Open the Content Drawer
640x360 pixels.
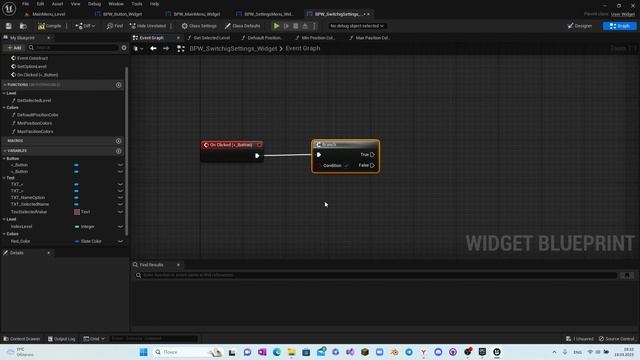[x=22, y=339]
